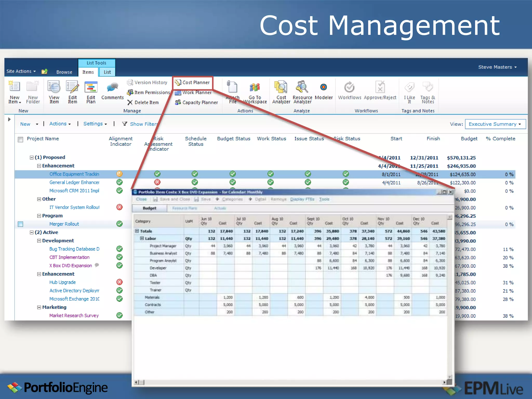Tick the select-all checkbox beside Project Name

pyautogui.click(x=21, y=139)
